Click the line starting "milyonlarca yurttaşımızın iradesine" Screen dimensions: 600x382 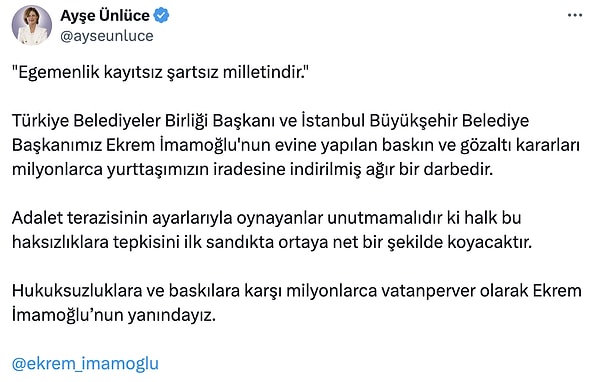252,170
